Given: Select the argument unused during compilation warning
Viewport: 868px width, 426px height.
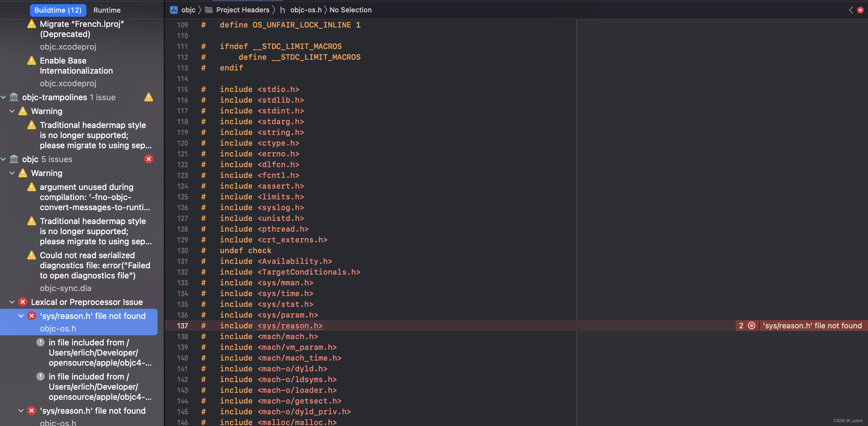Looking at the screenshot, I should click(x=95, y=197).
